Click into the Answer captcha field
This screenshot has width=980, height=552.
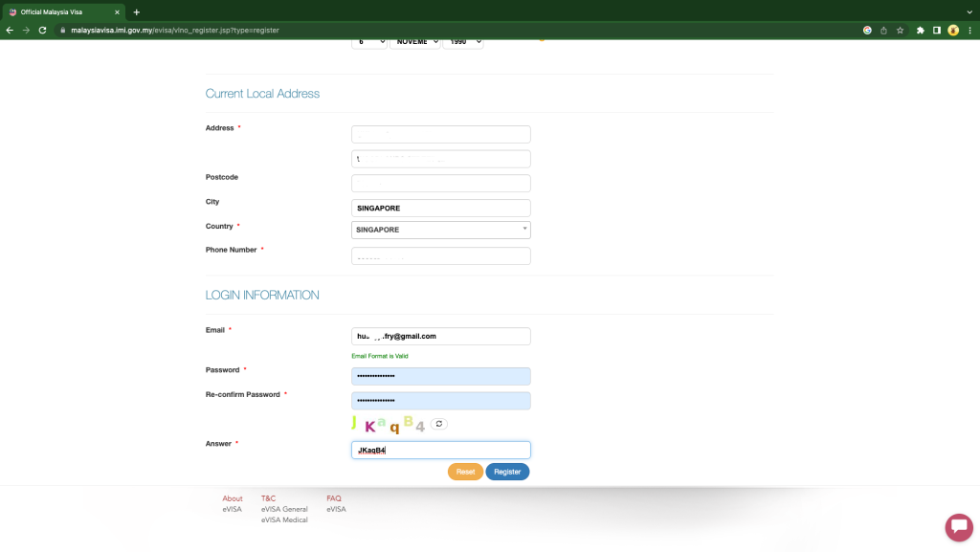pos(440,451)
